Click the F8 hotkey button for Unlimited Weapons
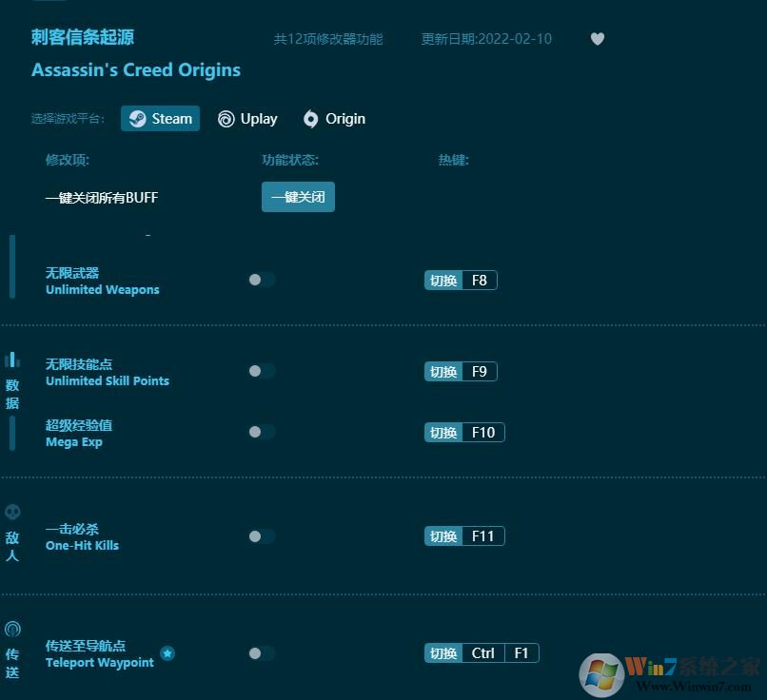This screenshot has height=700, width=767. coord(461,280)
